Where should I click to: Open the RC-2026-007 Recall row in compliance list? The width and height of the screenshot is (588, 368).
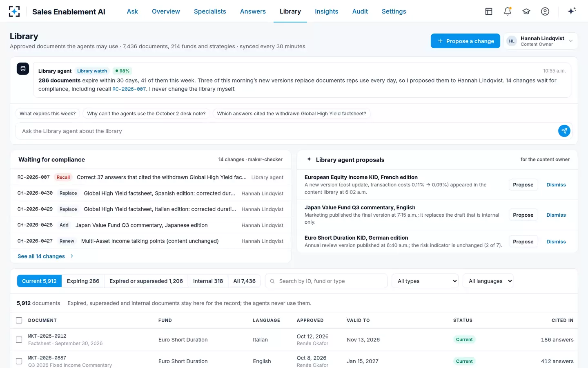pos(150,177)
